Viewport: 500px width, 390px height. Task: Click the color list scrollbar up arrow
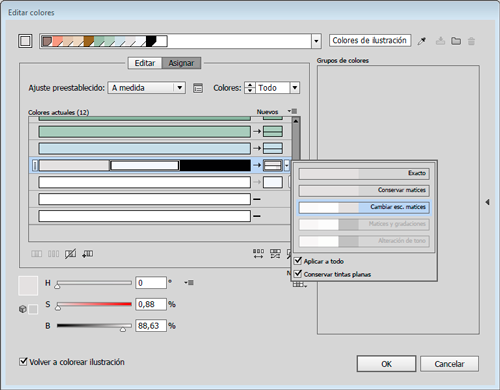pos(296,121)
